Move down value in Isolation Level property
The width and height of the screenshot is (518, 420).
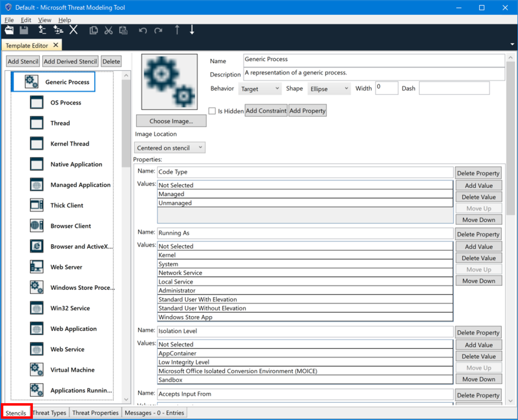tap(479, 379)
